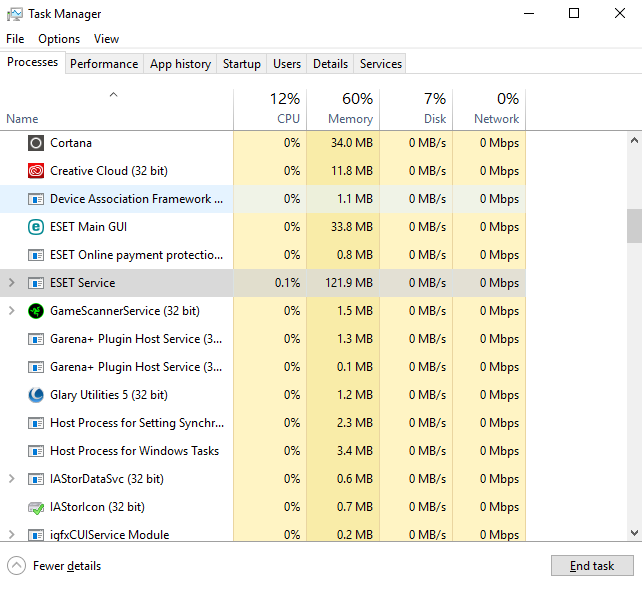Expand the IAStorDataSvc (32 bit) group

coord(12,478)
